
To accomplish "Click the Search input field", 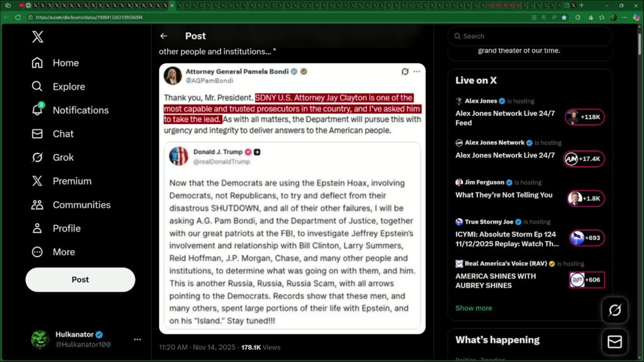I will point(530,36).
